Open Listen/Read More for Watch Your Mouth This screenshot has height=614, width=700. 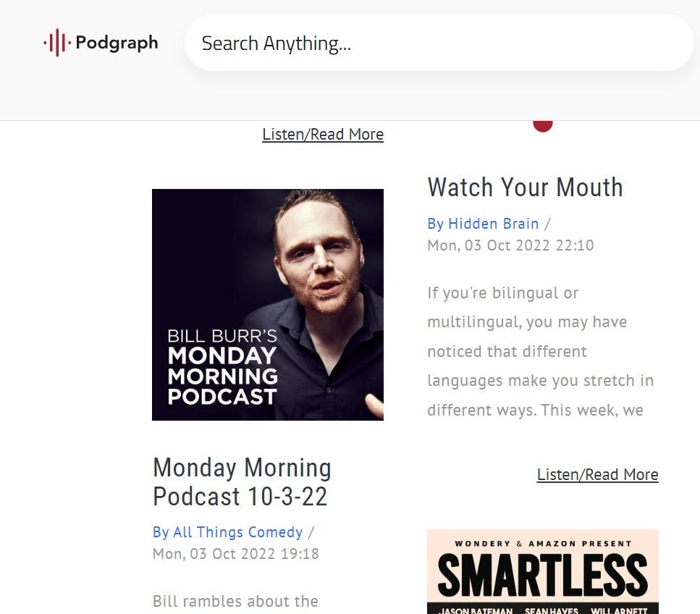coord(597,474)
